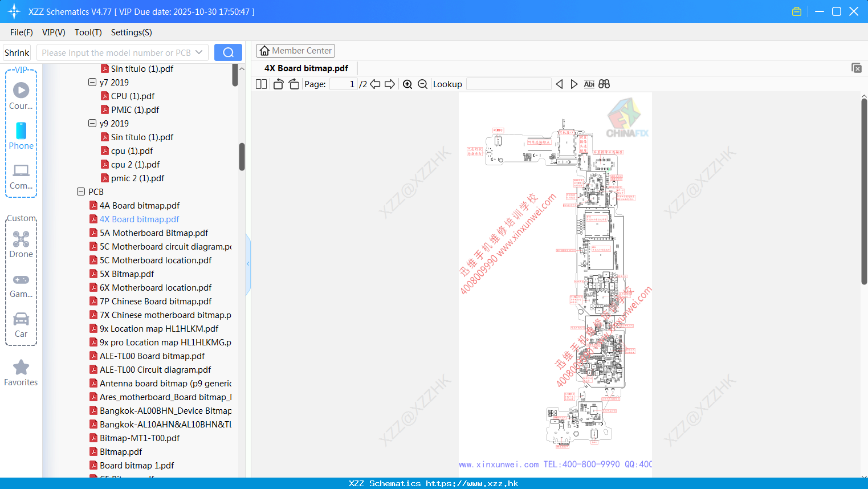Click the Member Center home icon
The image size is (868, 489).
point(264,51)
